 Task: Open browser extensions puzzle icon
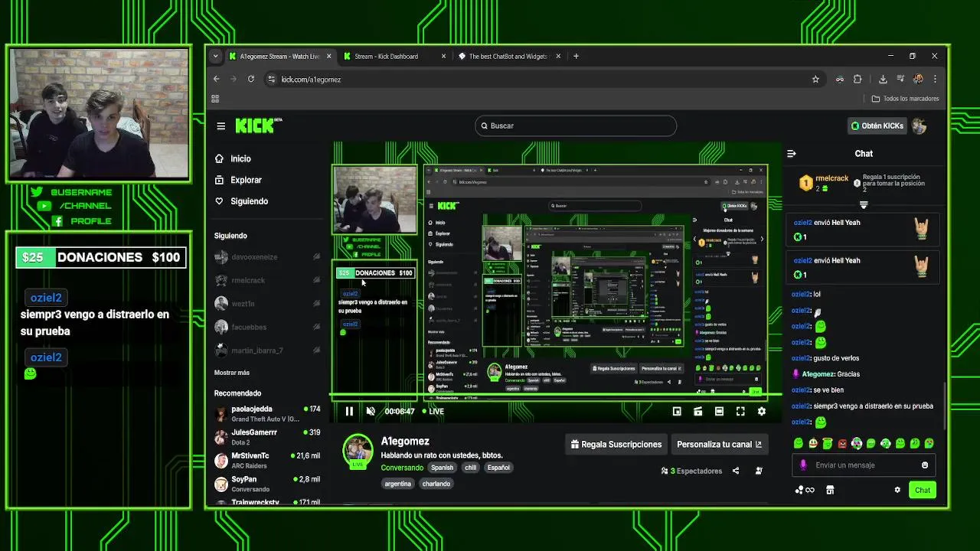[857, 79]
